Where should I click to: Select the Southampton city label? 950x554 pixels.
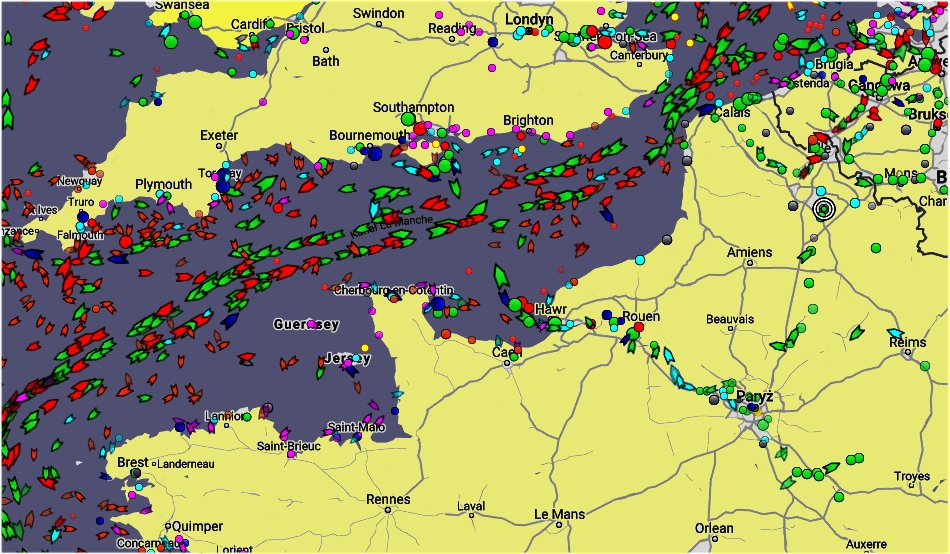click(413, 107)
